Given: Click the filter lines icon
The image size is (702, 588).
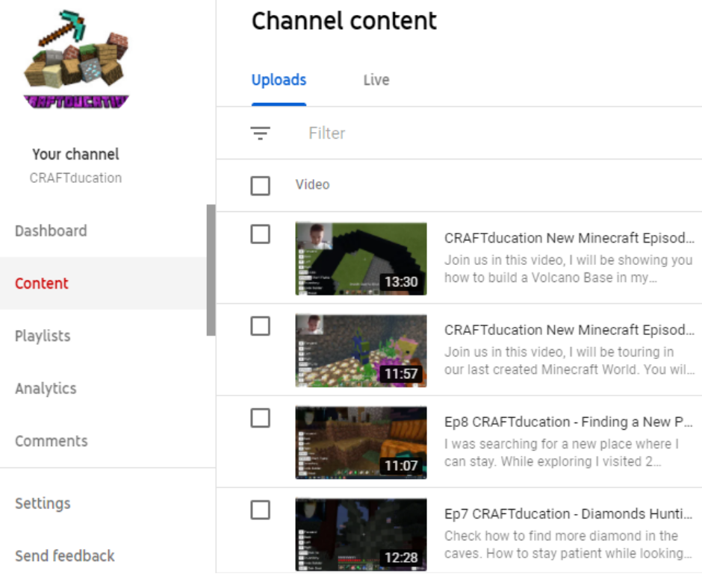Looking at the screenshot, I should click(260, 134).
